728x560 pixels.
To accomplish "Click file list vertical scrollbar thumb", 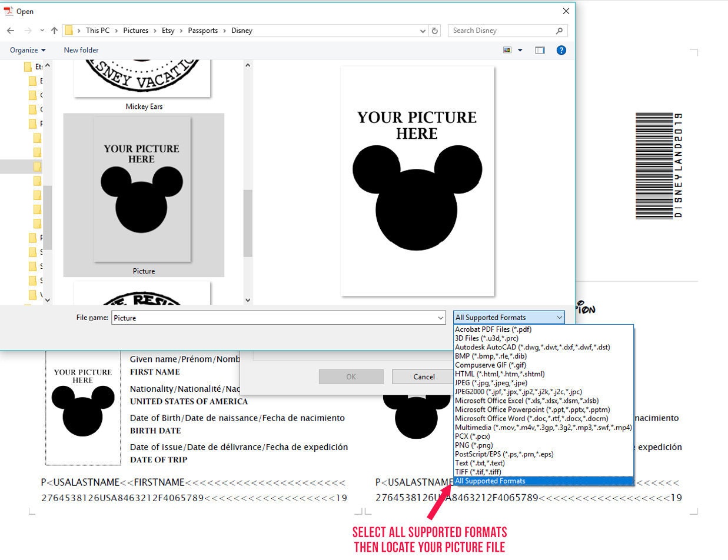I will pyautogui.click(x=248, y=223).
